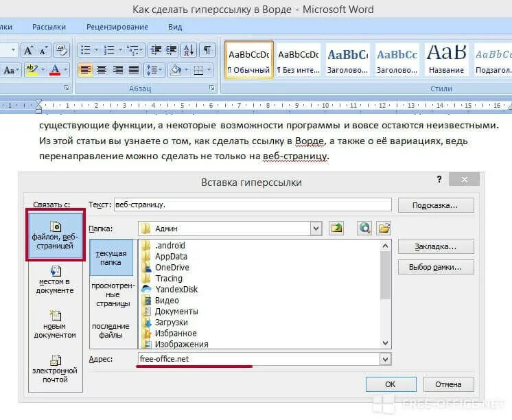
Task: Apply shading with paint bucket icon
Action: tap(176, 69)
